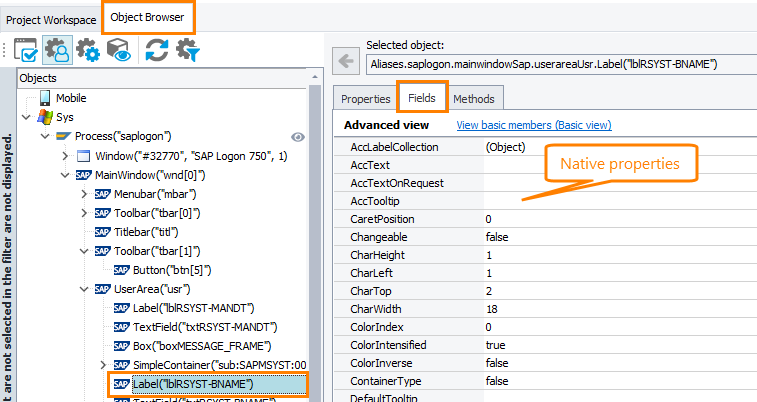
Task: Click the View basic members link
Action: click(533, 126)
